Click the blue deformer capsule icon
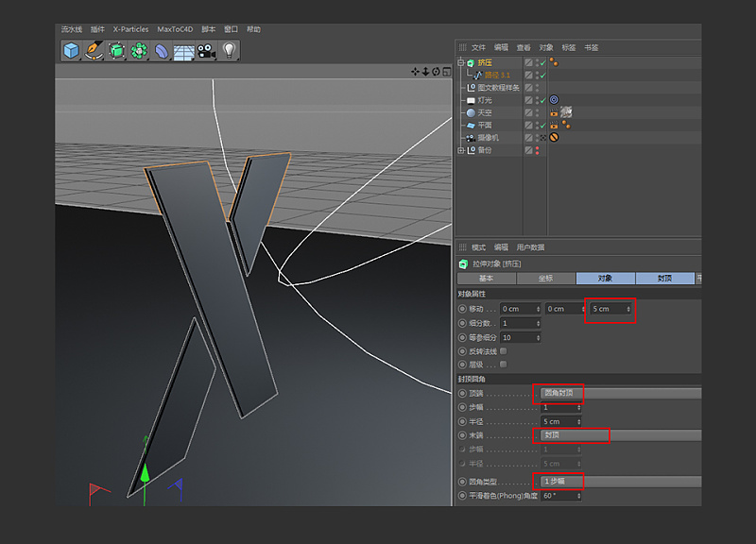This screenshot has width=756, height=544. (x=163, y=50)
